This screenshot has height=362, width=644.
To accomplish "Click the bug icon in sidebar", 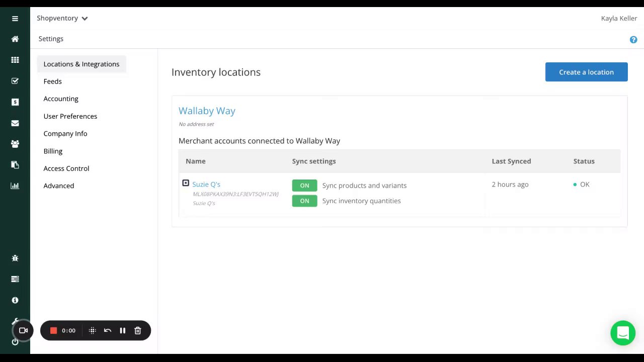I will [x=15, y=258].
